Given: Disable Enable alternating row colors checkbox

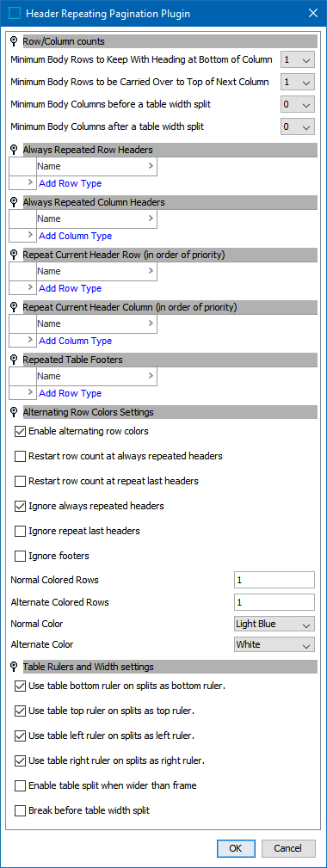Looking at the screenshot, I should [20, 431].
